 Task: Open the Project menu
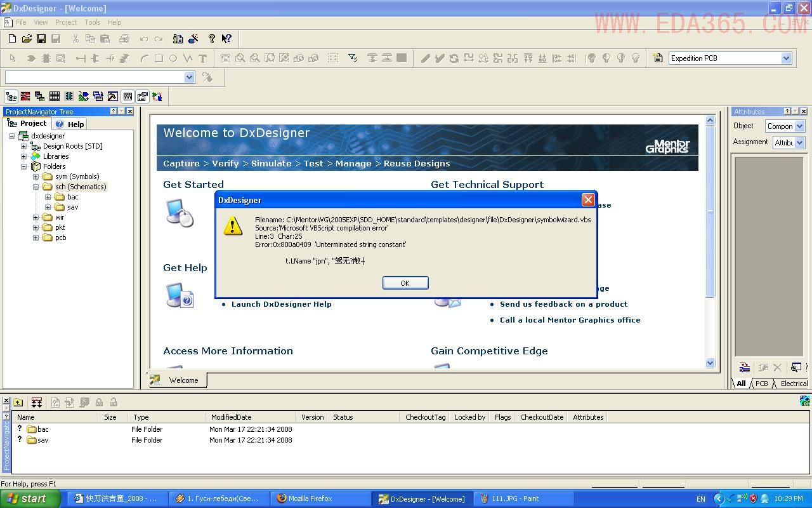click(x=66, y=22)
